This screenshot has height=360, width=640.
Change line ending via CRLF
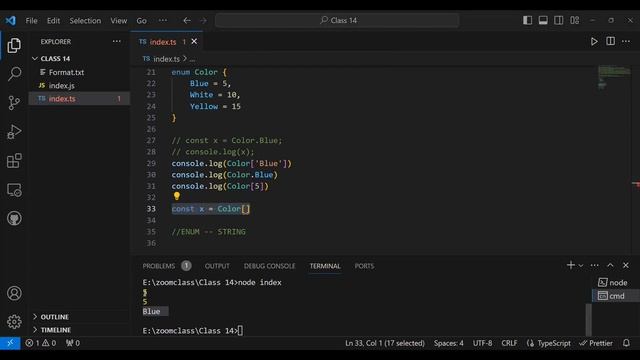pyautogui.click(x=509, y=343)
